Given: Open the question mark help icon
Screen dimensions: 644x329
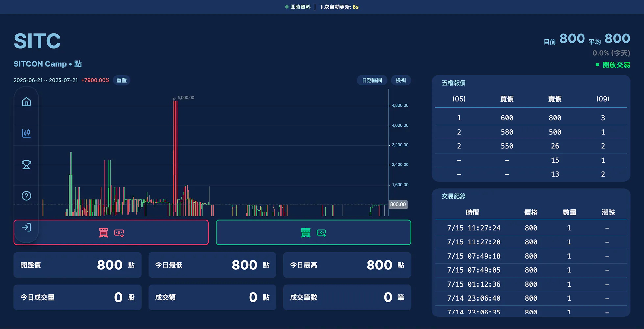Looking at the screenshot, I should (x=26, y=196).
